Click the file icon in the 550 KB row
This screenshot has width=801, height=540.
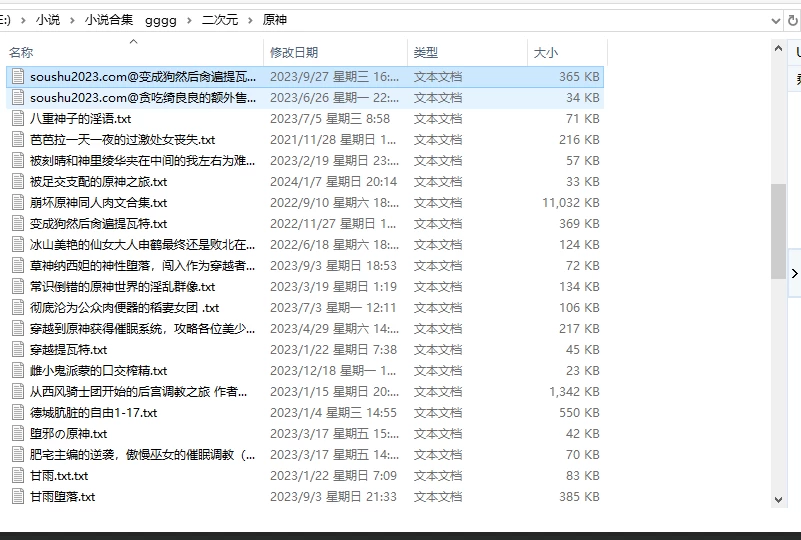coord(18,412)
